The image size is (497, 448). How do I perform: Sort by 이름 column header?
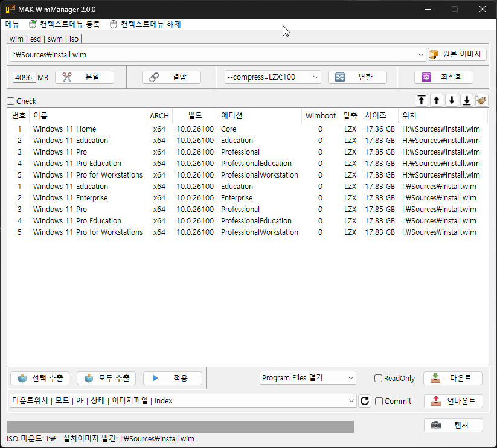click(88, 116)
